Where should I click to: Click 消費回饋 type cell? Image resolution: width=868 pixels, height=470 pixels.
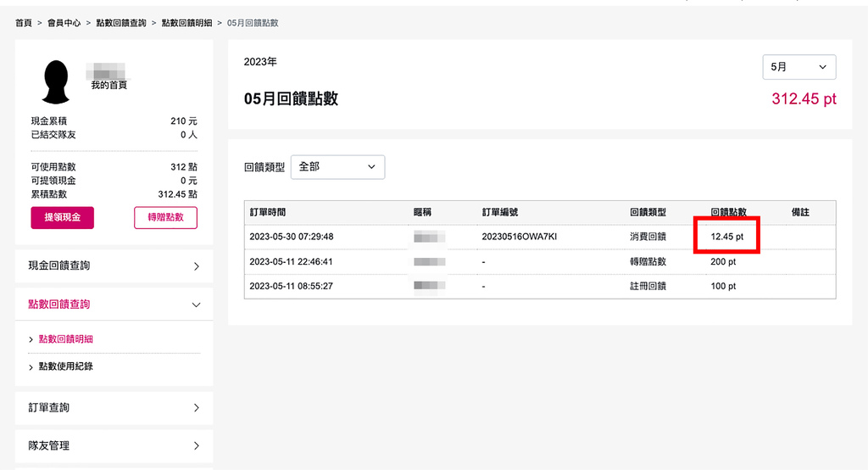(648, 237)
